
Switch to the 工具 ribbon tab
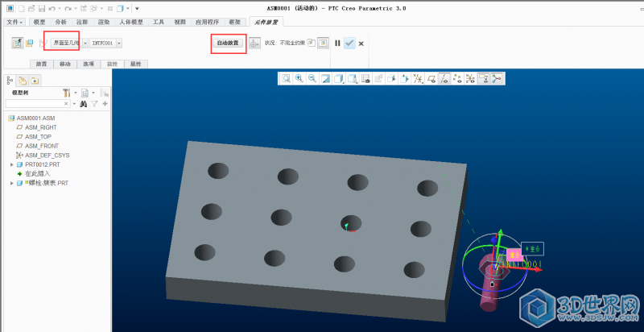tap(159, 23)
